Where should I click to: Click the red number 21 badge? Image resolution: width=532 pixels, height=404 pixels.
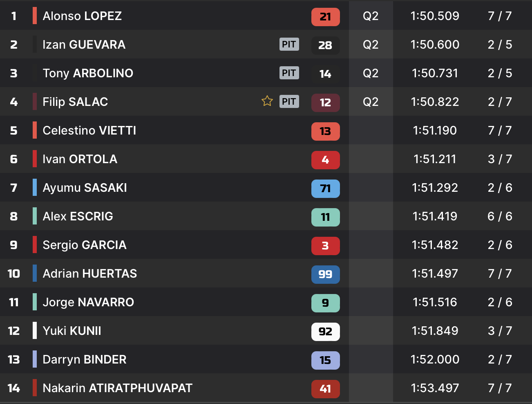pos(325,17)
